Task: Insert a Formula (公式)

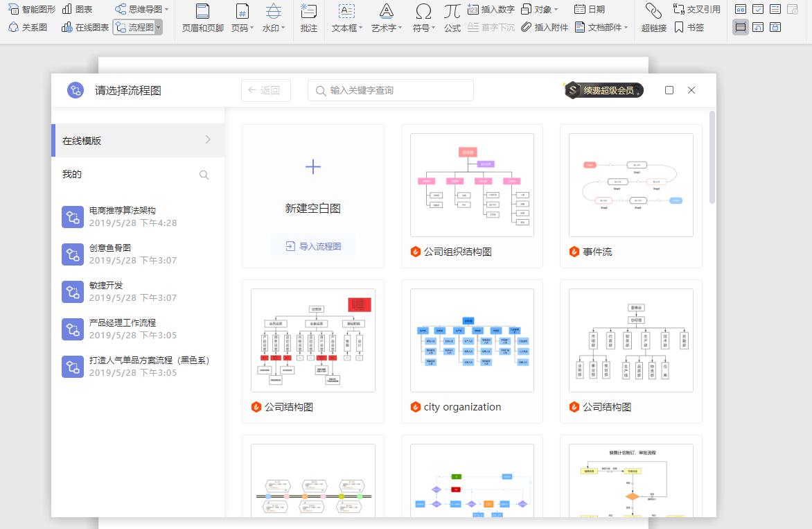Action: tap(452, 17)
